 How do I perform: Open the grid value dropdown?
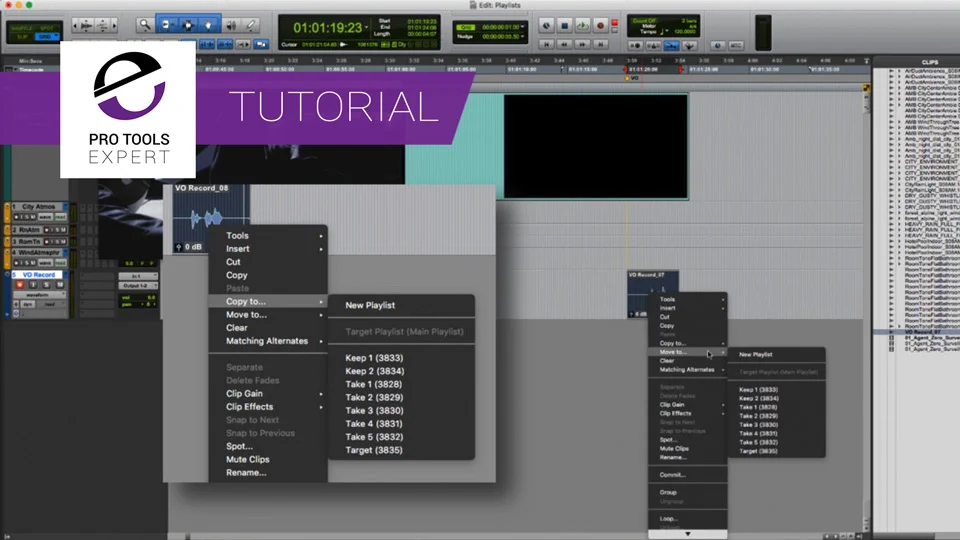click(x=522, y=28)
